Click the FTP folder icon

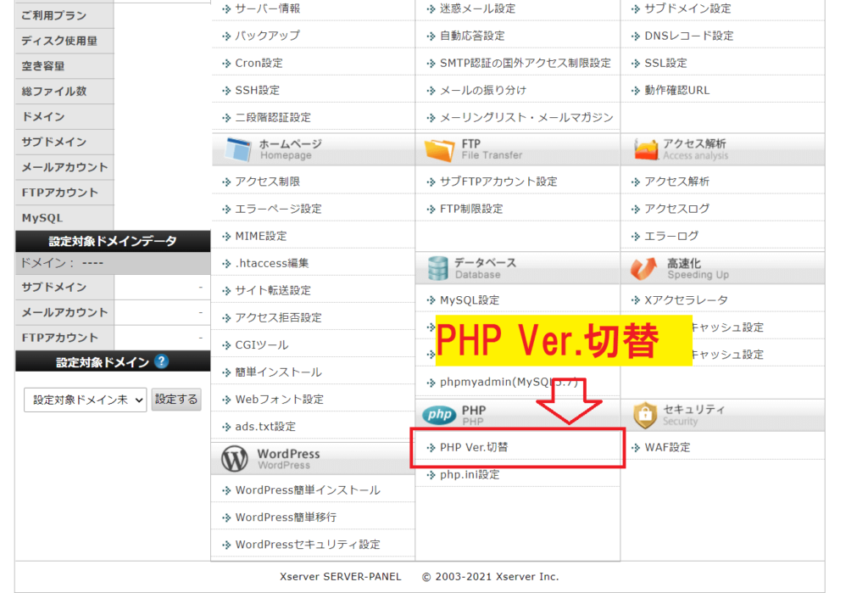tap(439, 149)
